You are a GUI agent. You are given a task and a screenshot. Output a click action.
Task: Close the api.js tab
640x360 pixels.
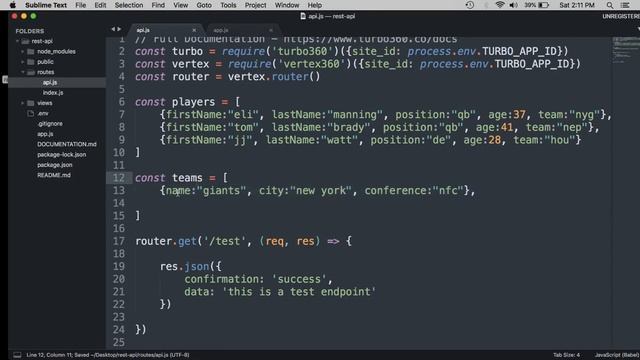click(x=194, y=30)
